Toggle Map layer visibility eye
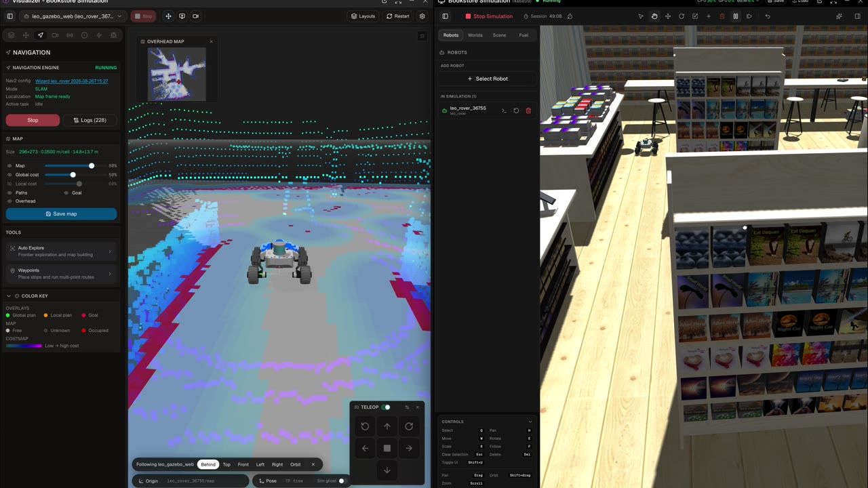 (9, 165)
